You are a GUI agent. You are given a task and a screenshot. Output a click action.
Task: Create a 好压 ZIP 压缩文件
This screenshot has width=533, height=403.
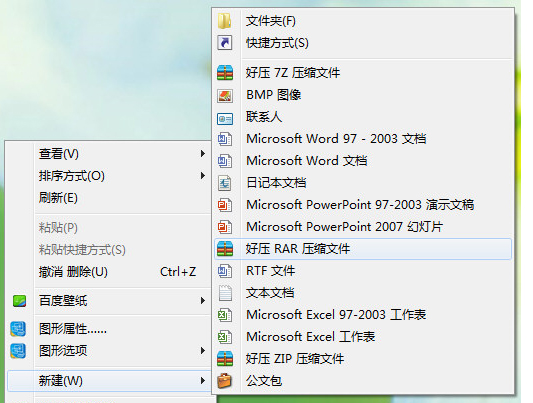pos(363,359)
